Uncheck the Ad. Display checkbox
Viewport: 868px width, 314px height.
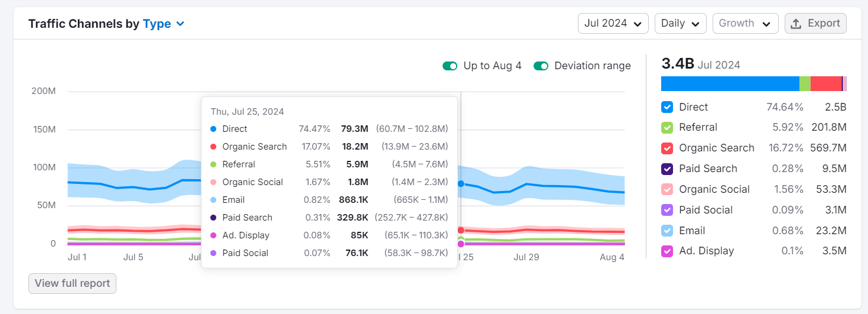point(667,251)
